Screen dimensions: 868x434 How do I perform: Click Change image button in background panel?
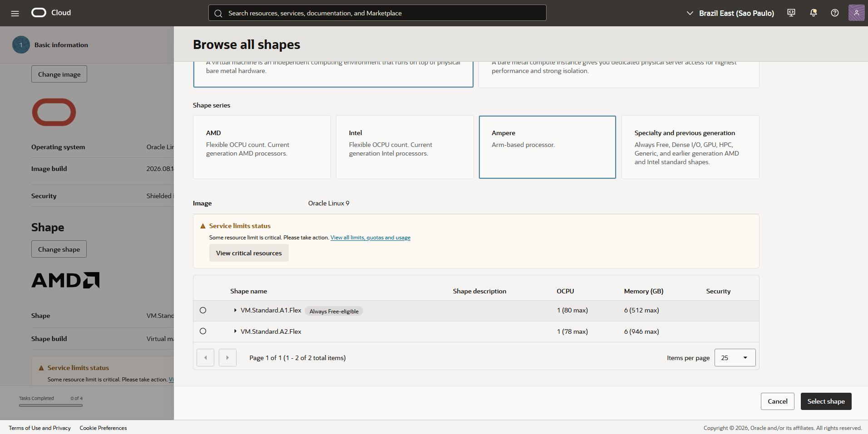click(x=59, y=74)
